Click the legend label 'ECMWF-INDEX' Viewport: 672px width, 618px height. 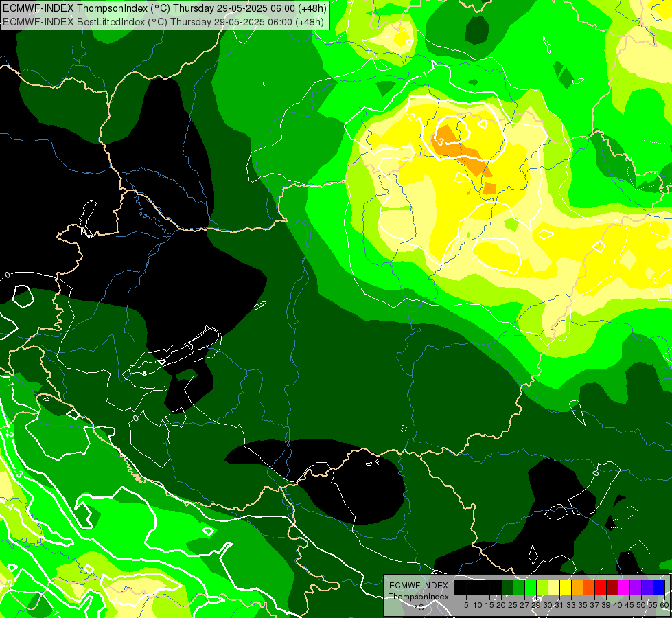(419, 586)
